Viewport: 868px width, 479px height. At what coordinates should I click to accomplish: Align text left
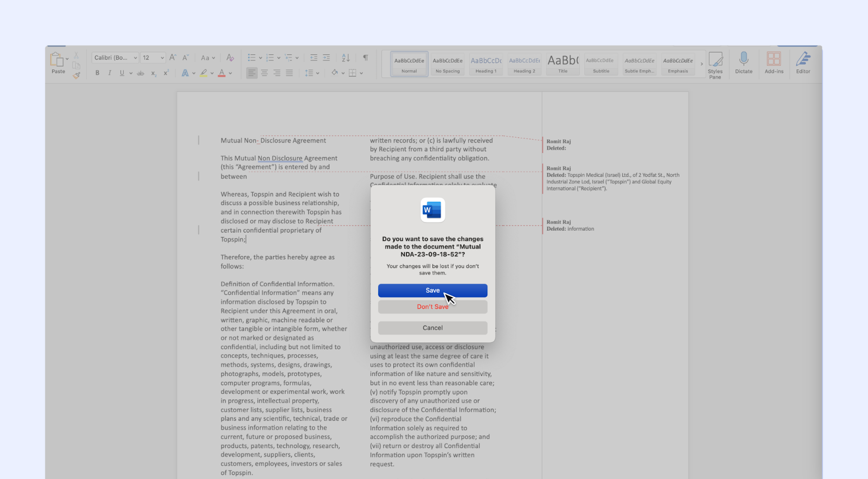click(252, 73)
